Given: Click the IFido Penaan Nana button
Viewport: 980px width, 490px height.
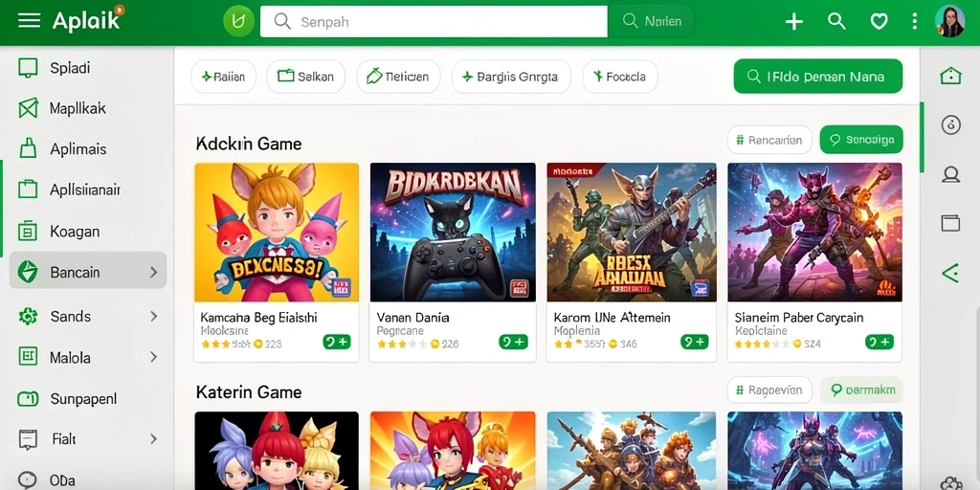Looking at the screenshot, I should point(817,77).
